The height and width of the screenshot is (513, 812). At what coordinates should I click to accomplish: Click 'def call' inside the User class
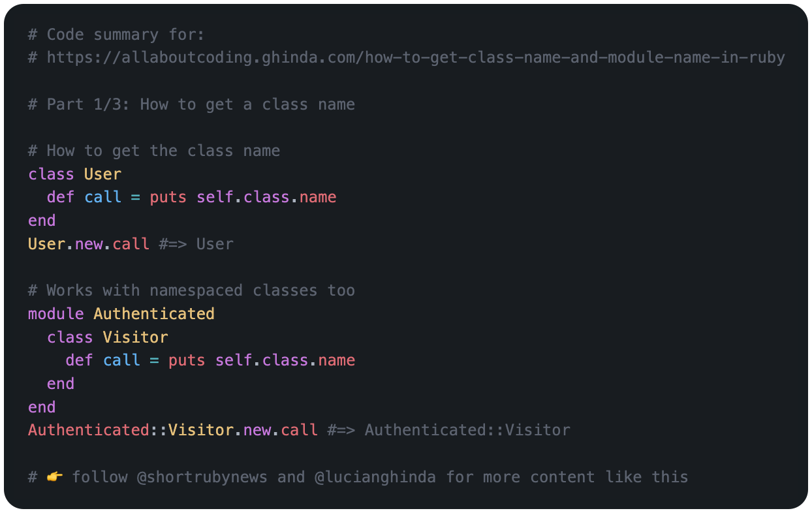84,197
